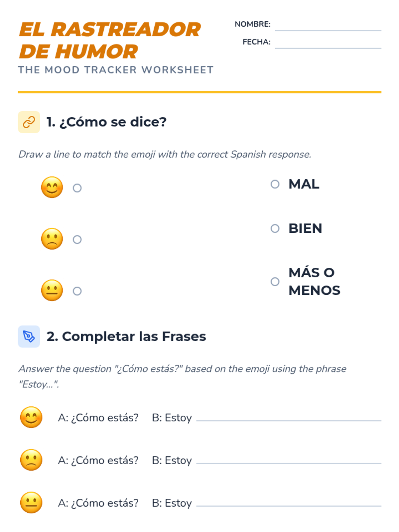Select the circle beside the neutral emoji

[x=77, y=291]
